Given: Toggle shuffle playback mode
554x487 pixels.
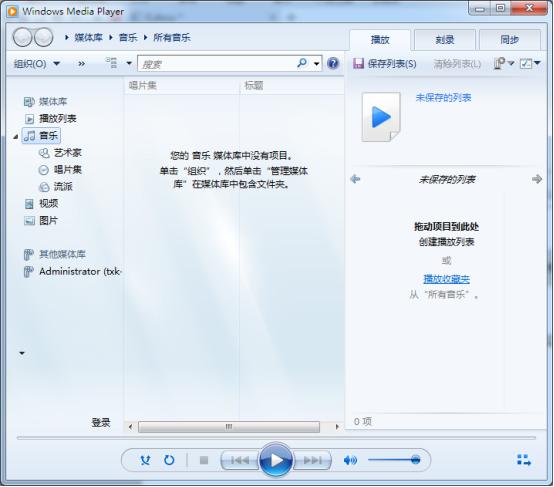Looking at the screenshot, I should (145, 460).
